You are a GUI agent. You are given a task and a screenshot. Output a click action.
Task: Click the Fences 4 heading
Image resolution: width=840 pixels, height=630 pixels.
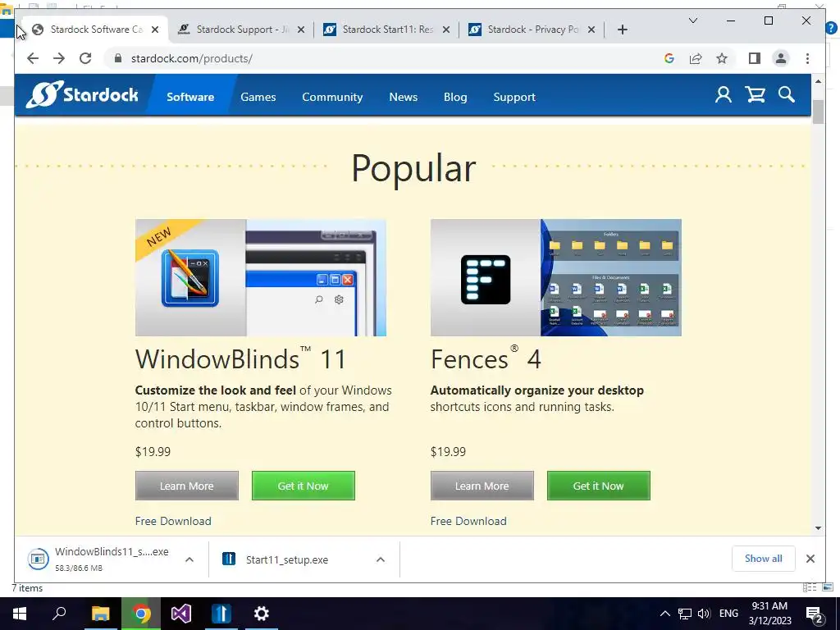486,359
